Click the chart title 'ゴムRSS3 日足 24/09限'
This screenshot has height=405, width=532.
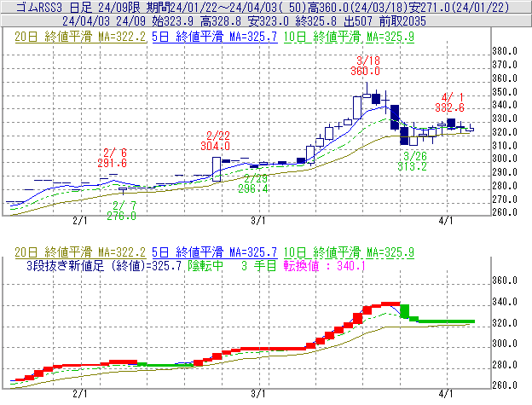pos(78,7)
